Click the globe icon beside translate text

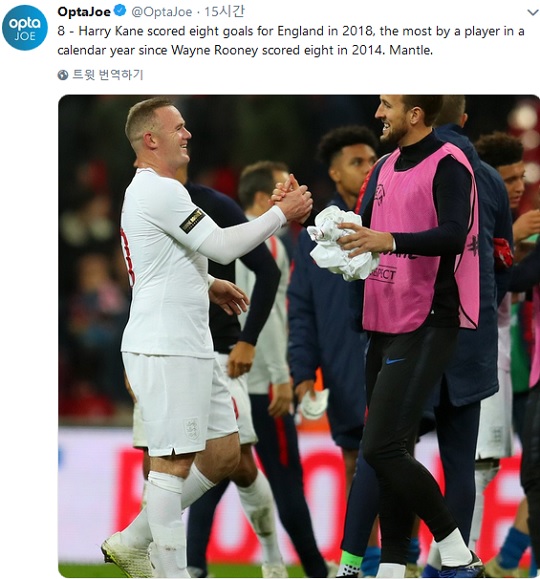(63, 75)
